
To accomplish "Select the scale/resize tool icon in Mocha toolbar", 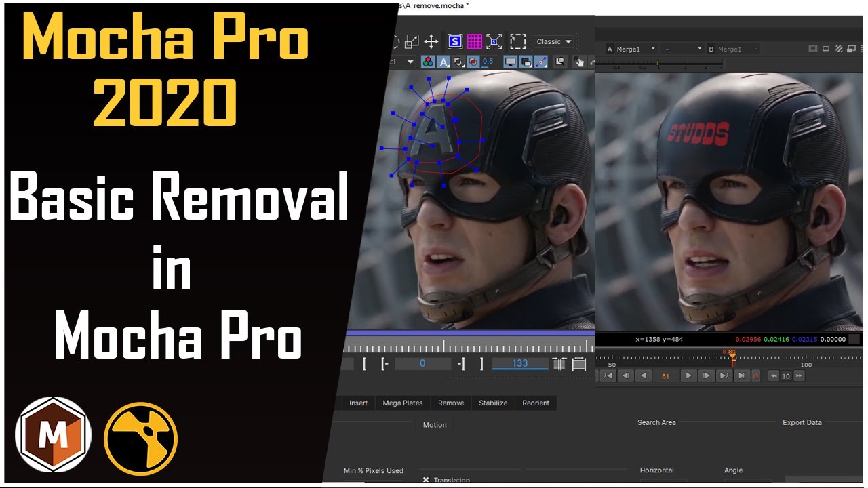I will point(412,41).
